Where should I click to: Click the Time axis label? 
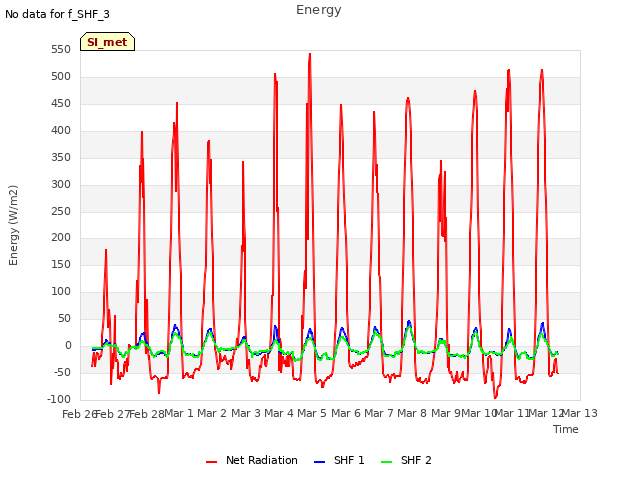click(566, 429)
